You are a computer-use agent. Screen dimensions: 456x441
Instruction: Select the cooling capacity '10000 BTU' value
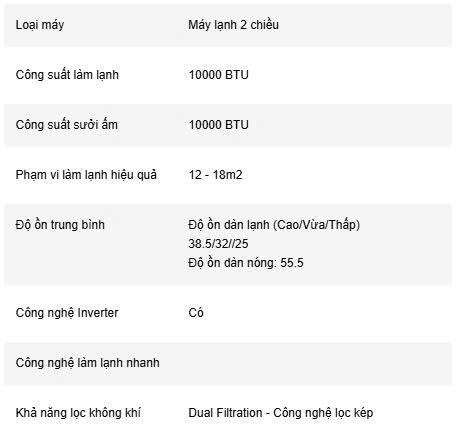pos(219,75)
